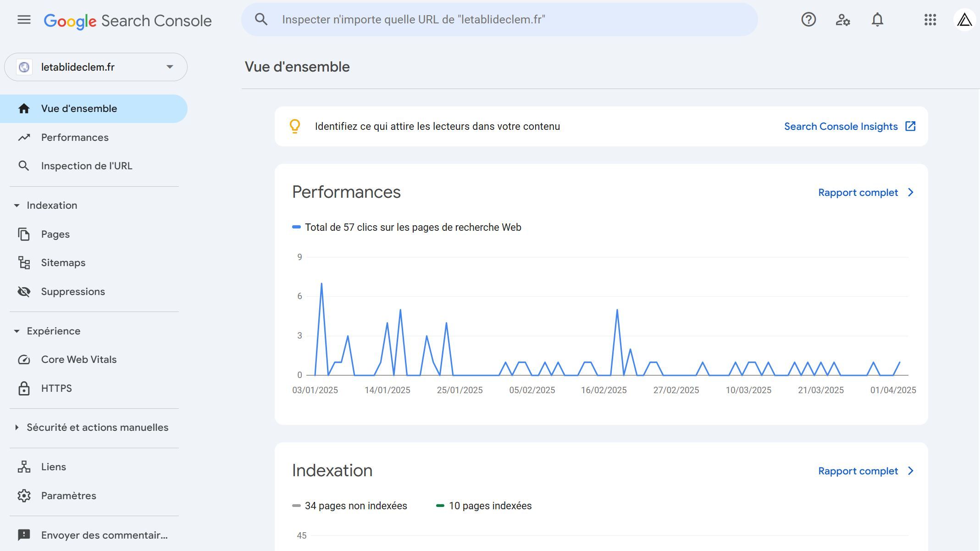The image size is (980, 551).
Task: Click chevron beside Indexation Rapport complet
Action: click(911, 471)
